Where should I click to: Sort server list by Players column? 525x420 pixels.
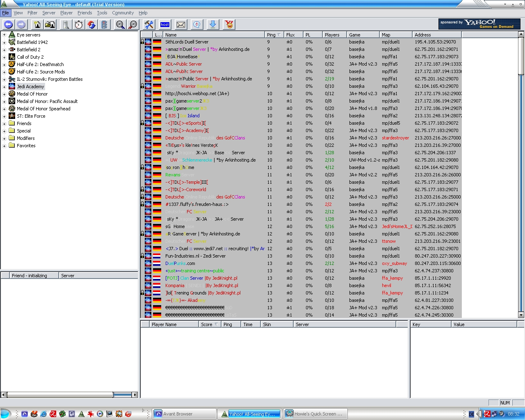click(x=334, y=35)
